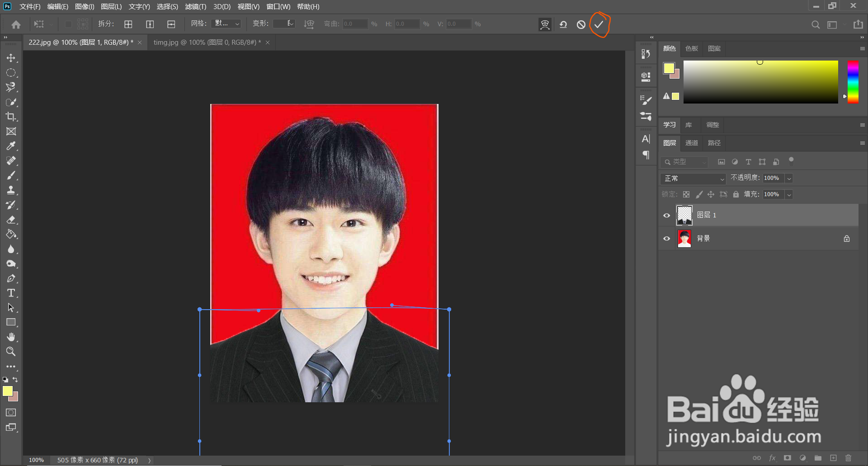
Task: Switch between free transform and warp modes
Action: coord(545,24)
